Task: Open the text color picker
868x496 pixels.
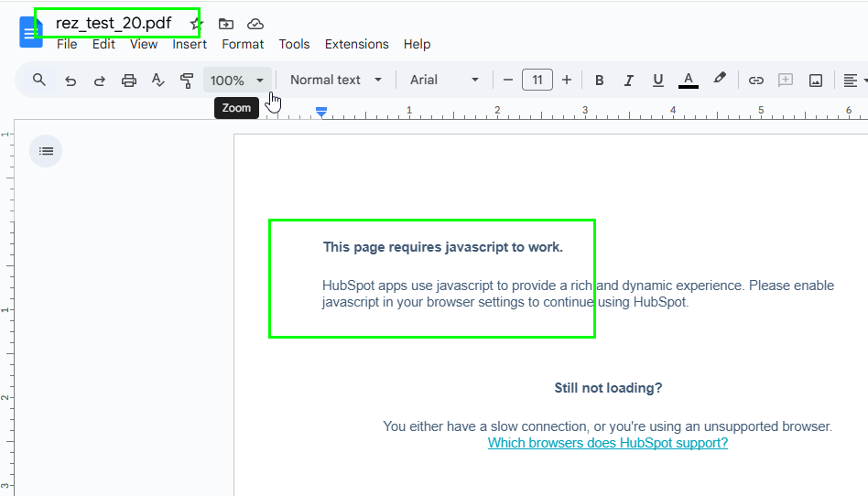Action: point(689,81)
